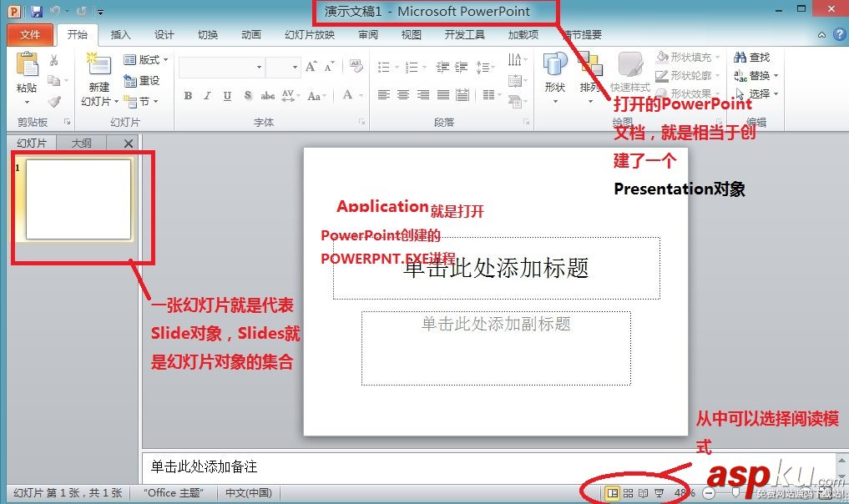Click the Find (查找) binoculars button
The height and width of the screenshot is (504, 849).
click(751, 57)
